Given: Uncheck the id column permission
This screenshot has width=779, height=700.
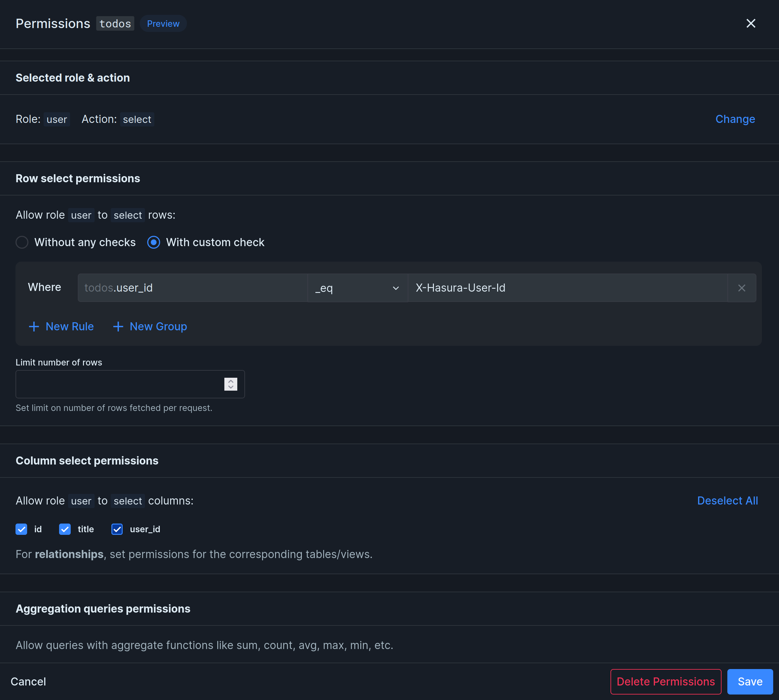Looking at the screenshot, I should [x=21, y=529].
